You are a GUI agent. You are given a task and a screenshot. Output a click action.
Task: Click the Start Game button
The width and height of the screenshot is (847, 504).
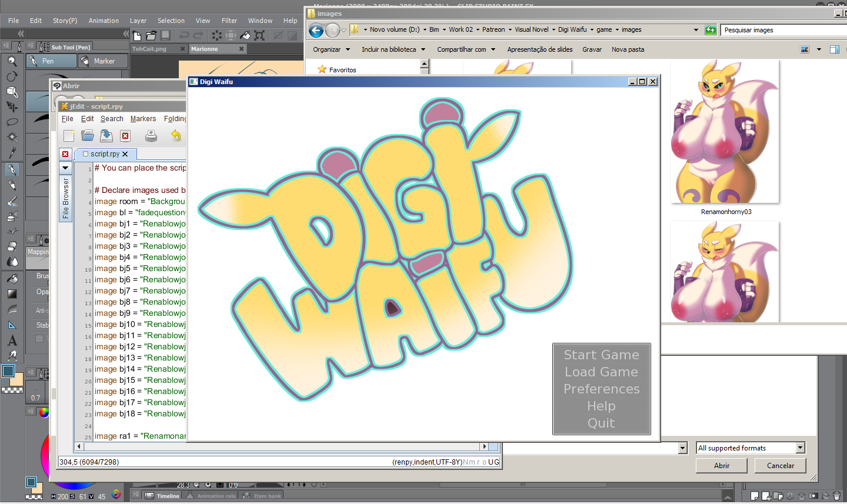click(601, 355)
